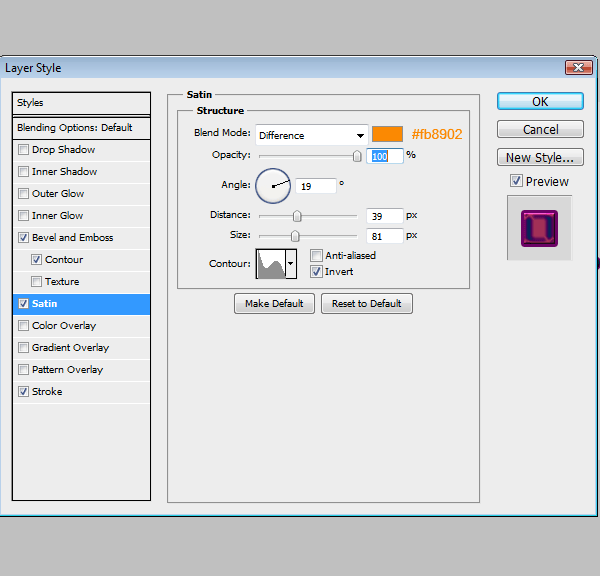This screenshot has height=576, width=600.
Task: Uncheck the Satin style checkbox
Action: point(23,304)
